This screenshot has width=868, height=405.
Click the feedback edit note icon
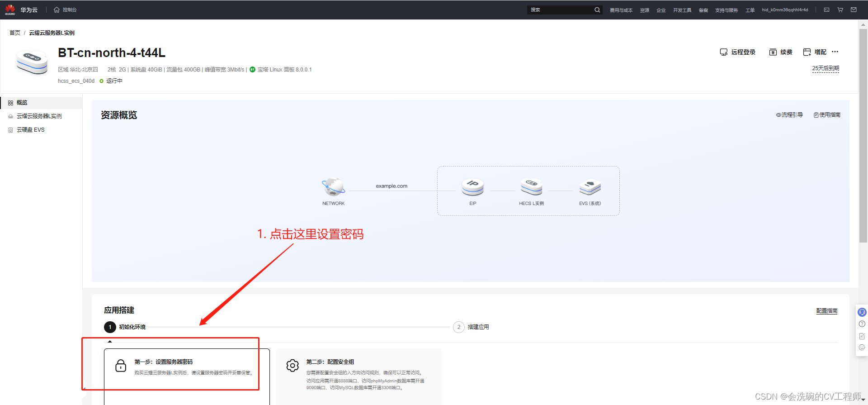pyautogui.click(x=862, y=336)
